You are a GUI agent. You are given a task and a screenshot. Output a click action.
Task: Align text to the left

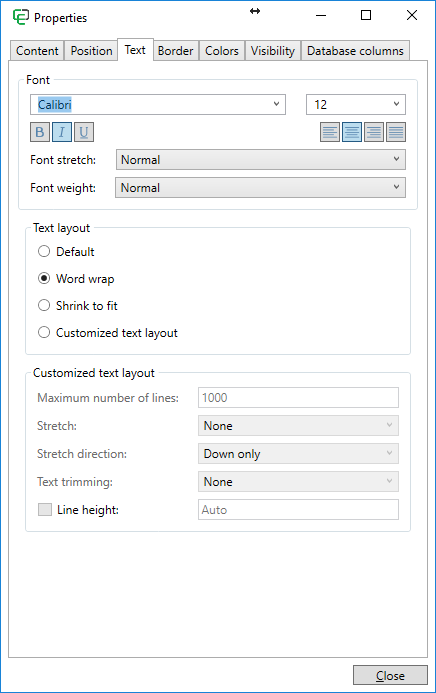[330, 132]
